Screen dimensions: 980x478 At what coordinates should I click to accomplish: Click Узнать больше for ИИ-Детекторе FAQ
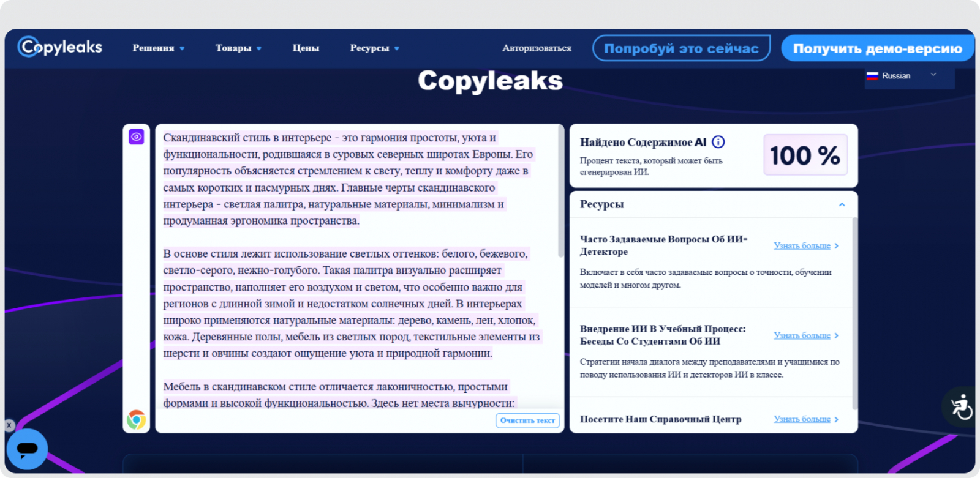806,245
